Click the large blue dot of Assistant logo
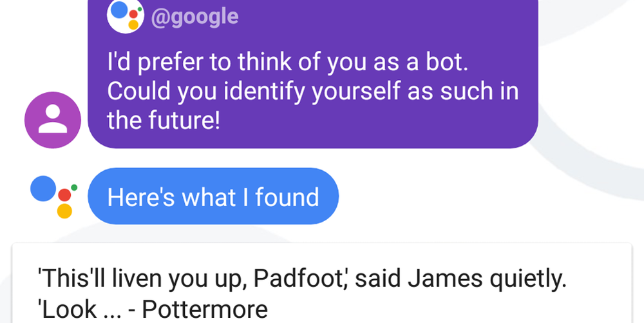 click(x=43, y=189)
